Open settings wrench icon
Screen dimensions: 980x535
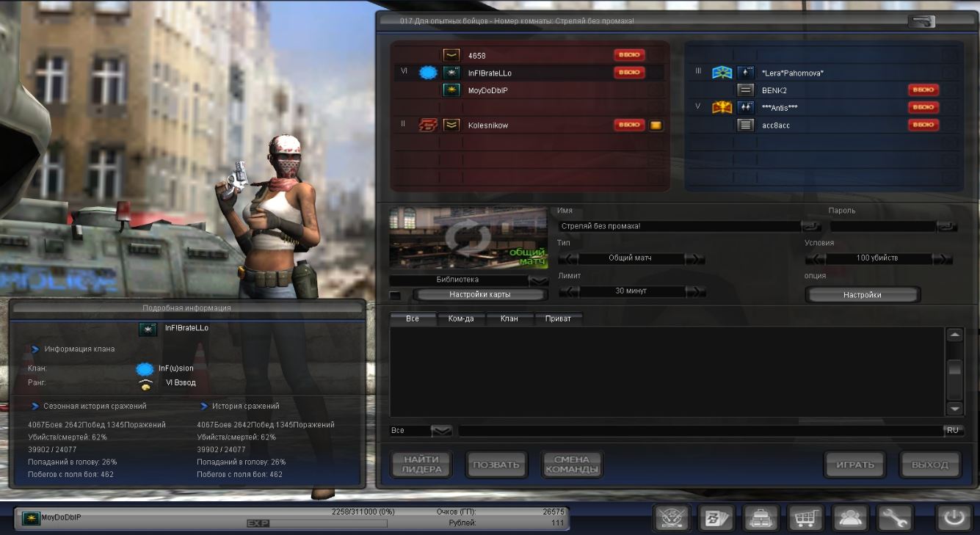tap(894, 518)
